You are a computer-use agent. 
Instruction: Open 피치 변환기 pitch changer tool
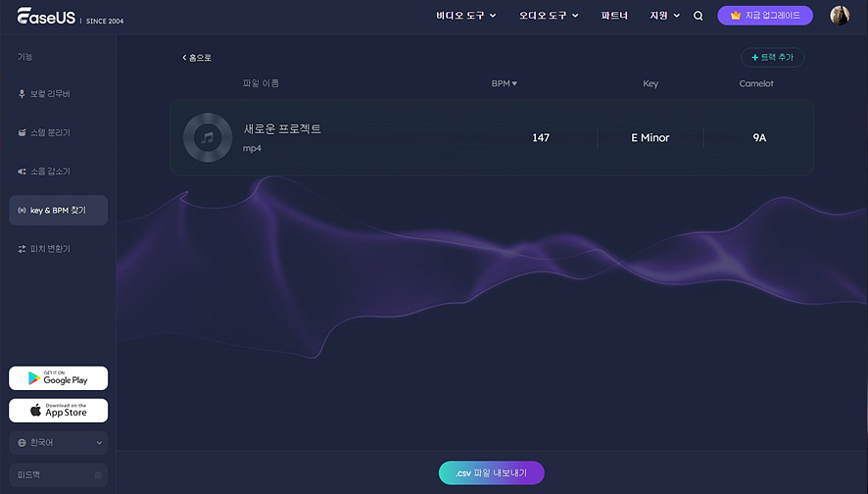[50, 249]
